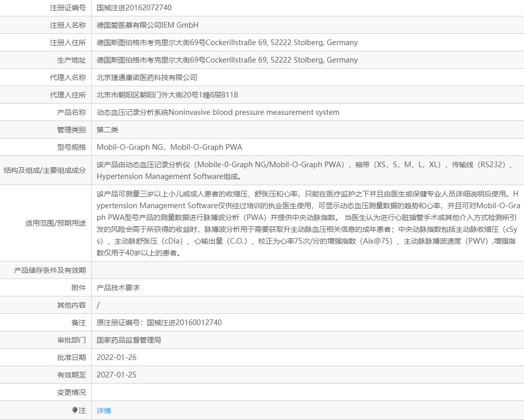Select model spec Mobil-O-Graph NG, Mobil-O-Graph PWA

(x=169, y=147)
